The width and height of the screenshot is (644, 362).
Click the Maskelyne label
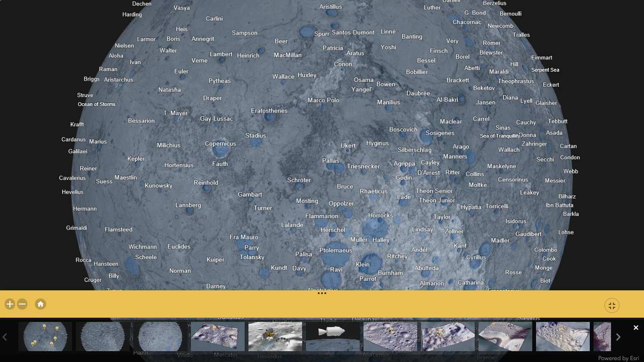coord(502,166)
